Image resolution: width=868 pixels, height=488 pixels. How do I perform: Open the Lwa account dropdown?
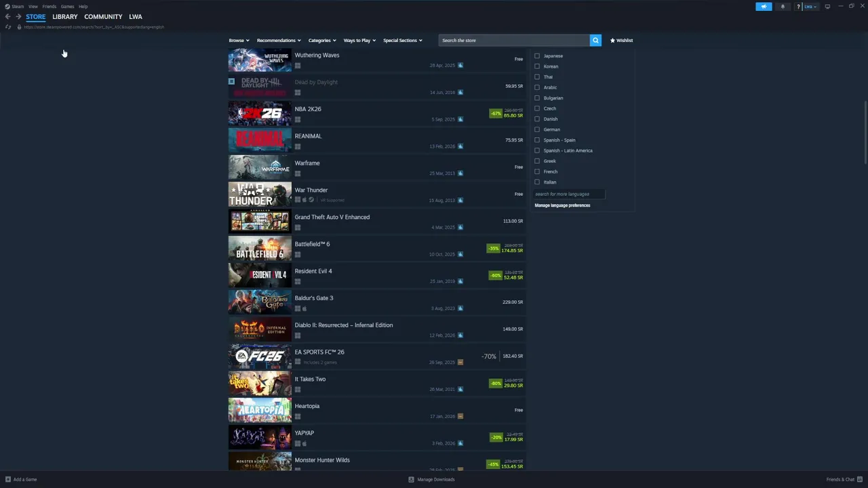[810, 6]
